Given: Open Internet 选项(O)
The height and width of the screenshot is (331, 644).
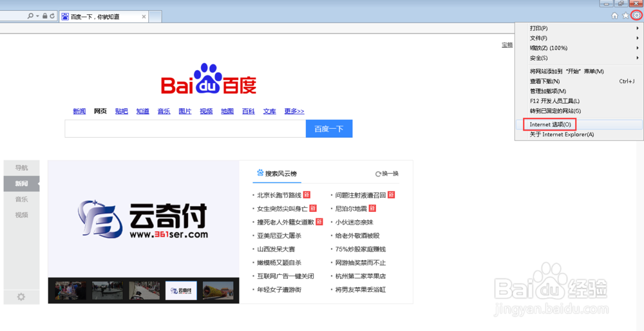Looking at the screenshot, I should click(579, 124).
